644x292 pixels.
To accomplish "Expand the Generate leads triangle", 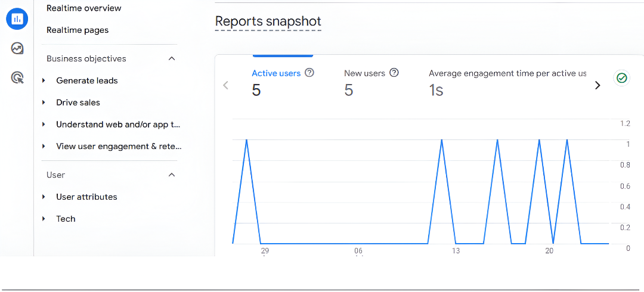I will tap(44, 81).
